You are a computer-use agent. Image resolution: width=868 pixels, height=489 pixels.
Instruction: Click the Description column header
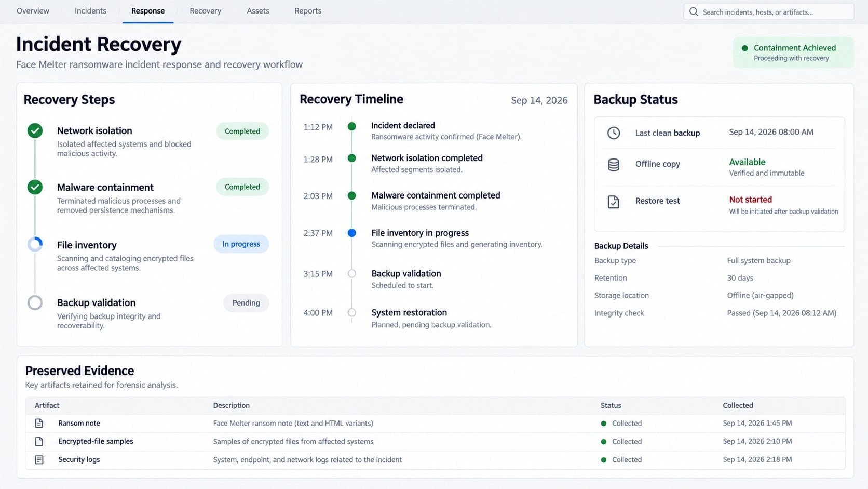pyautogui.click(x=231, y=405)
